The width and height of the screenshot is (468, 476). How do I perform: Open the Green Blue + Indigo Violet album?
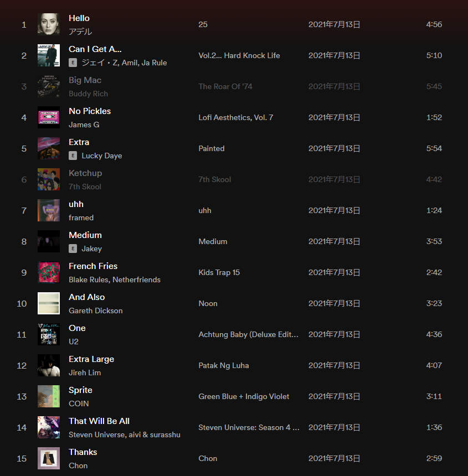[x=244, y=396]
